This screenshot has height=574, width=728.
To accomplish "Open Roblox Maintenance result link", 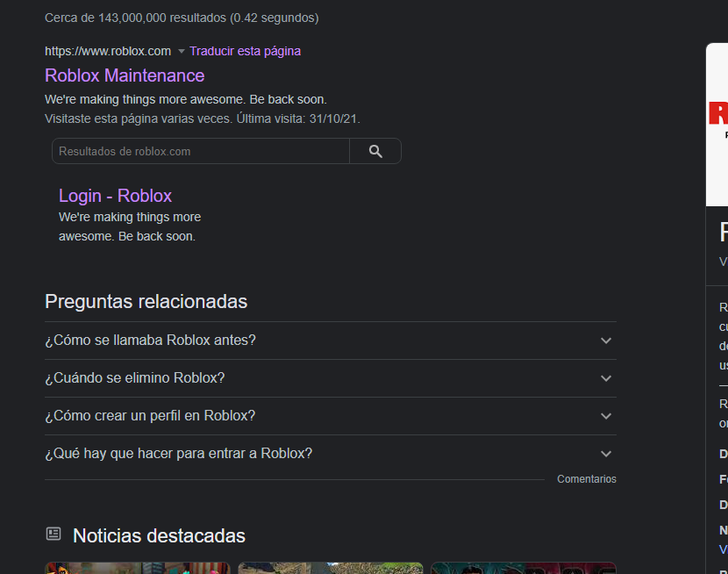I will coord(125,75).
